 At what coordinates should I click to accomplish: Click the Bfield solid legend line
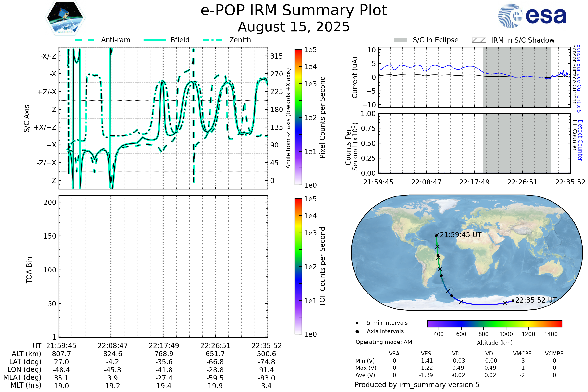point(155,40)
